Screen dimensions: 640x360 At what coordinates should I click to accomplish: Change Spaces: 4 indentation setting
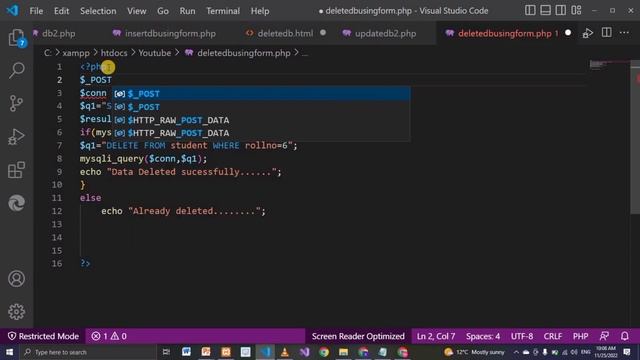click(483, 336)
